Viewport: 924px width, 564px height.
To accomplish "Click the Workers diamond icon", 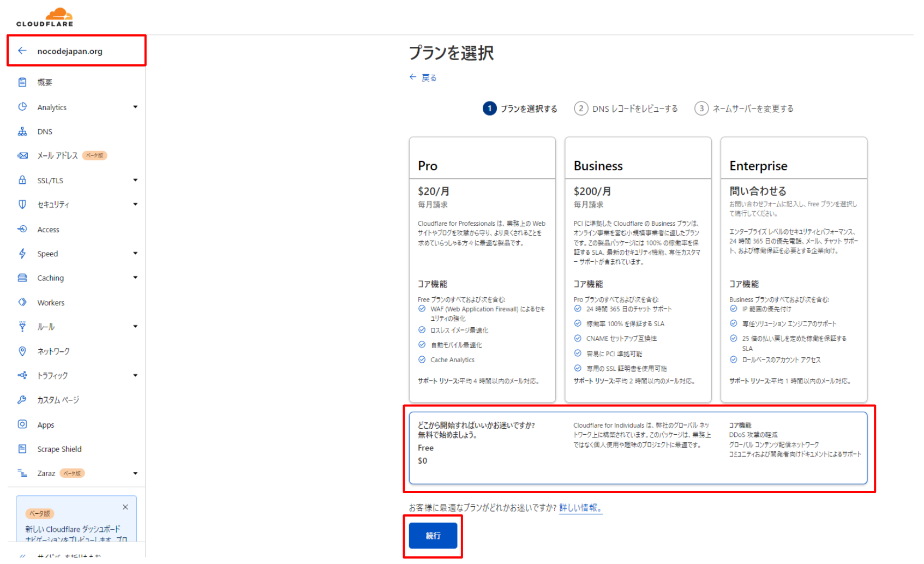I will click(22, 302).
